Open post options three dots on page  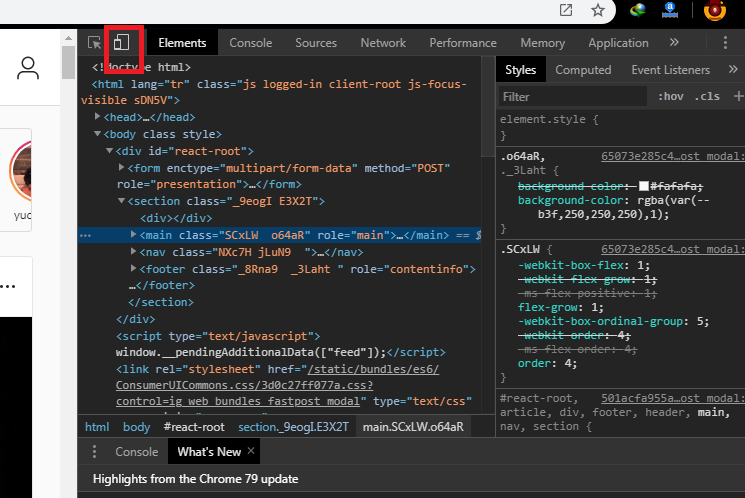point(8,286)
